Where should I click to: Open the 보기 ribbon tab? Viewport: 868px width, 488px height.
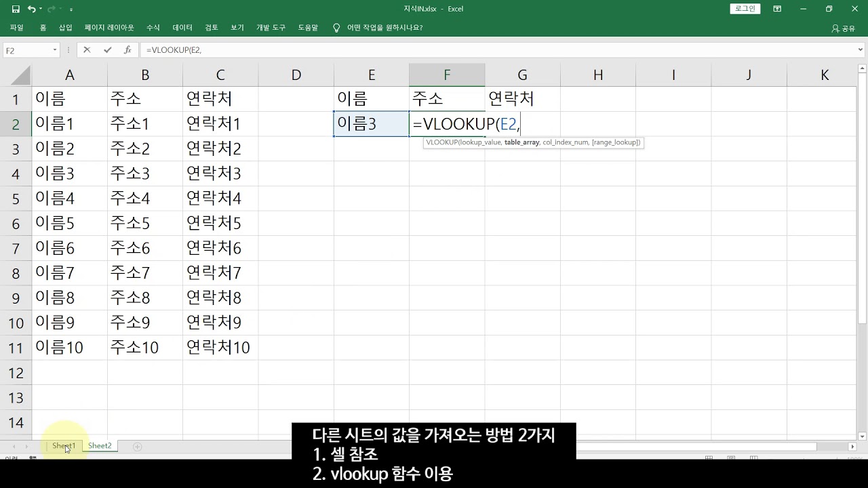click(237, 28)
